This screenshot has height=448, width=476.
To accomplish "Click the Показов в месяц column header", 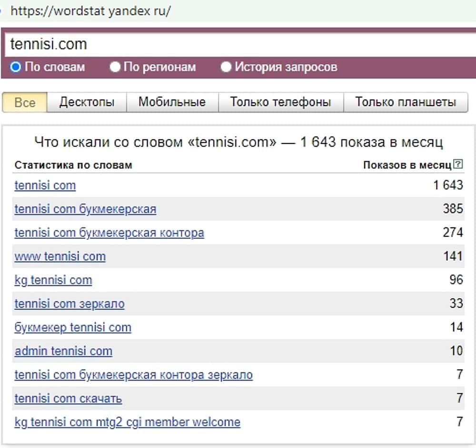I will [x=407, y=165].
